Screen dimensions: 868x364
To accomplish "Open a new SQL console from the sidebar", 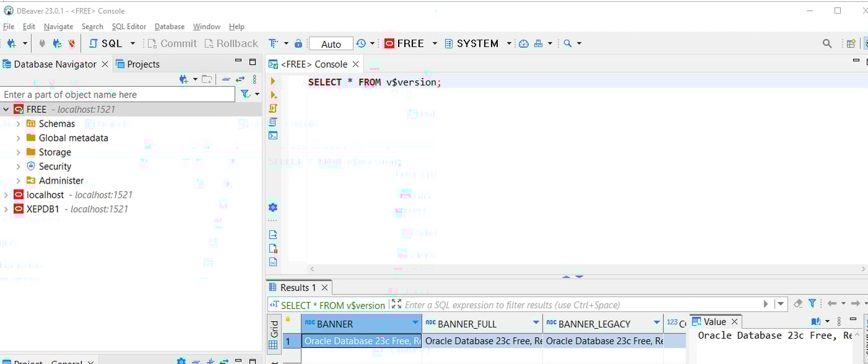I will [x=273, y=135].
